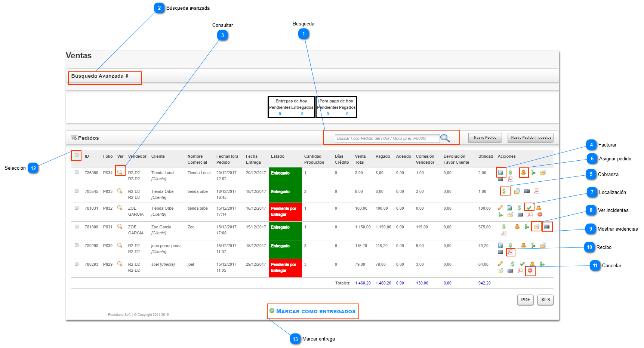Export the orders list with the XLS button
644x348 pixels.
tap(545, 300)
